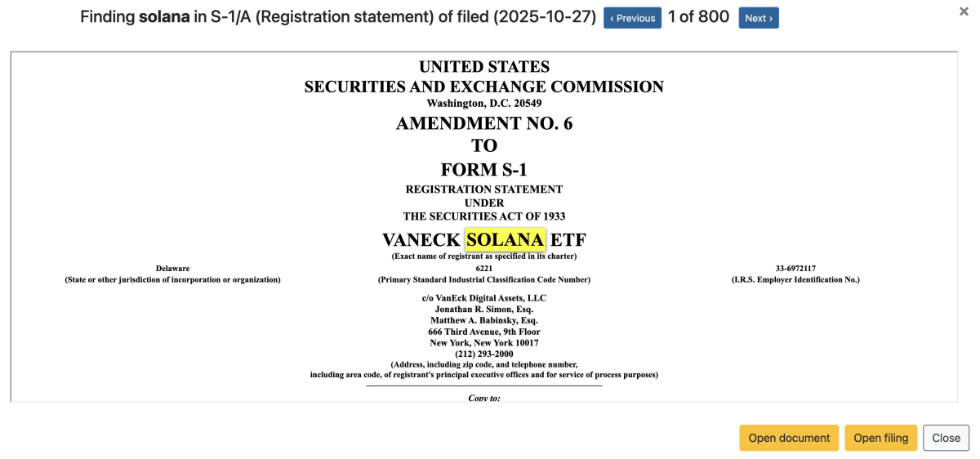The height and width of the screenshot is (459, 980).
Task: Click the "THE SECURITIES ACT OF 1933" line
Action: (x=484, y=216)
